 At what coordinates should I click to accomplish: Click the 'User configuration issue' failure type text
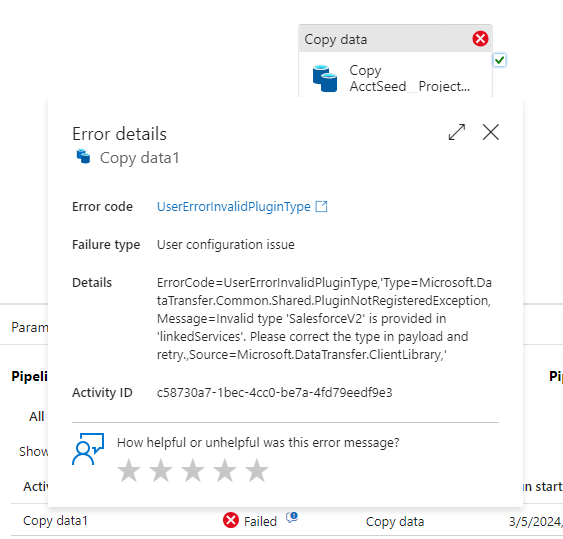coord(226,245)
